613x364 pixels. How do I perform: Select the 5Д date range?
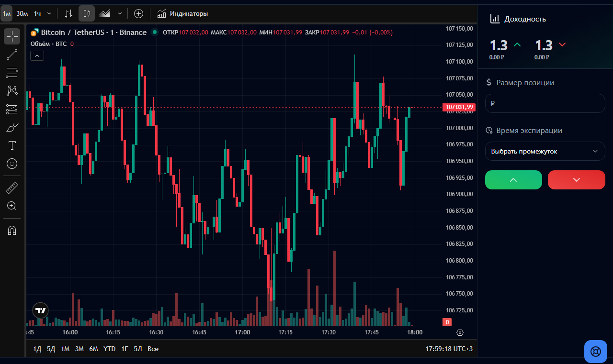coord(51,349)
